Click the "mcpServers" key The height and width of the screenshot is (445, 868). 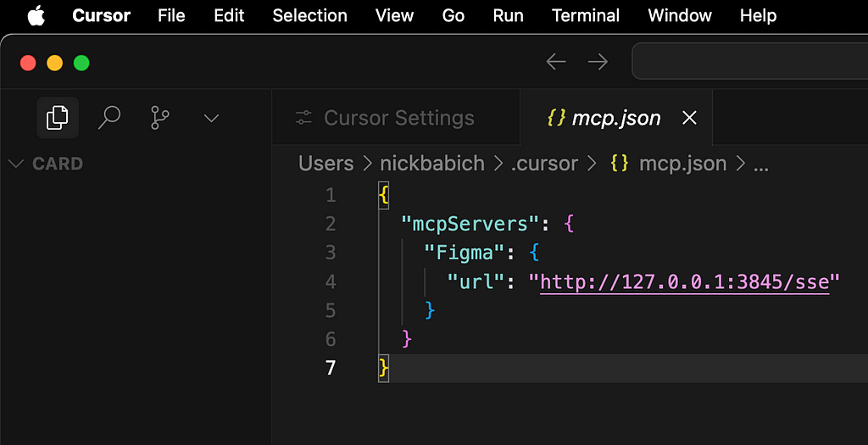[470, 224]
